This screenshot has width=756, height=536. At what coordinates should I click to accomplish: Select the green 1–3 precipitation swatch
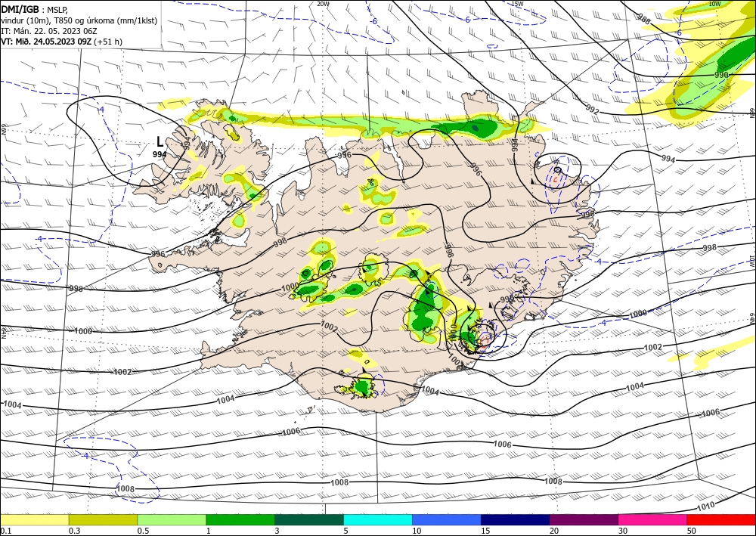(240, 519)
